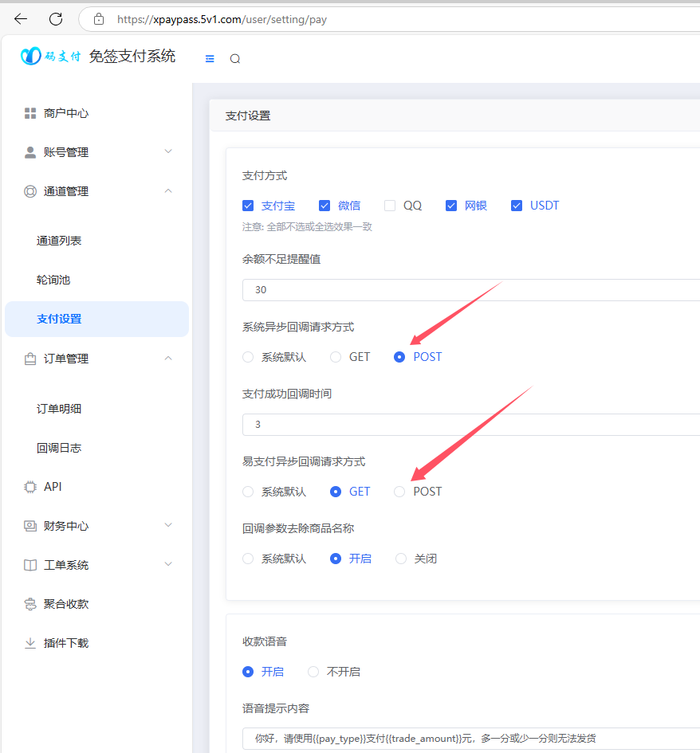
Task: Click the browser address bar URL
Action: (222, 19)
